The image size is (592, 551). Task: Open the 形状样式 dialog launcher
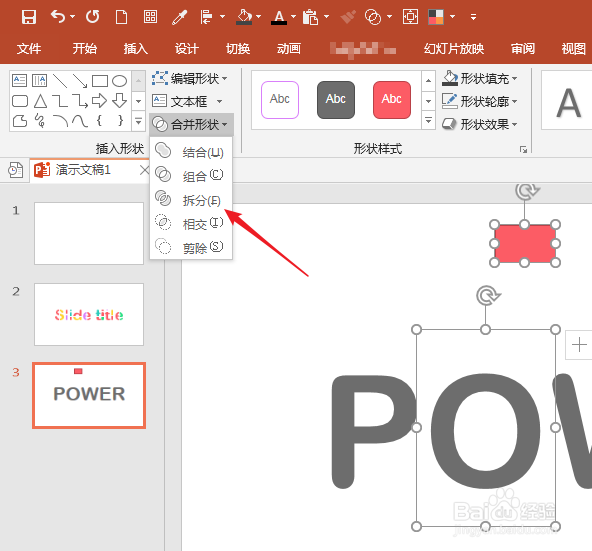click(x=523, y=150)
